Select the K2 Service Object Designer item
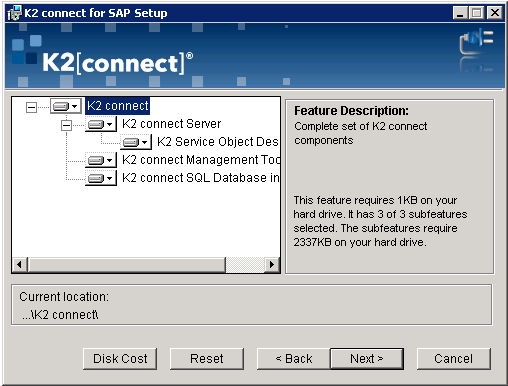 click(218, 142)
